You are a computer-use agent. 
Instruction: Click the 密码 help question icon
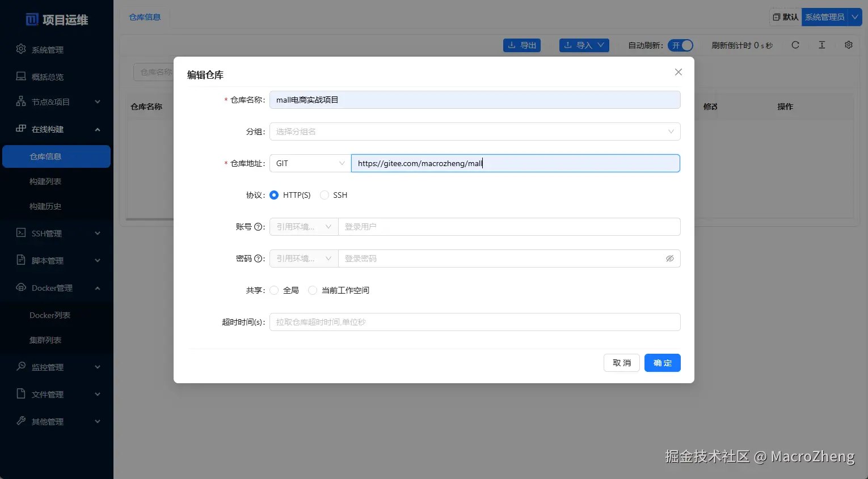pos(258,258)
